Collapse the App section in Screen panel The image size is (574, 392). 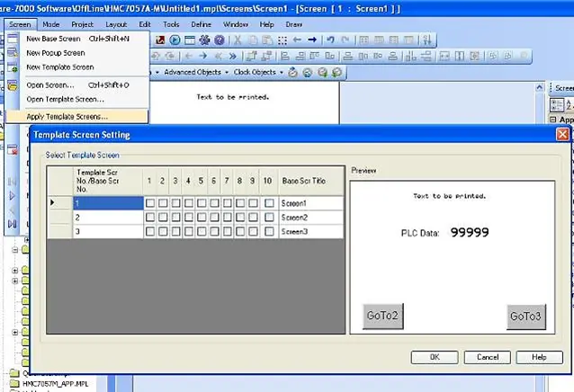point(553,120)
